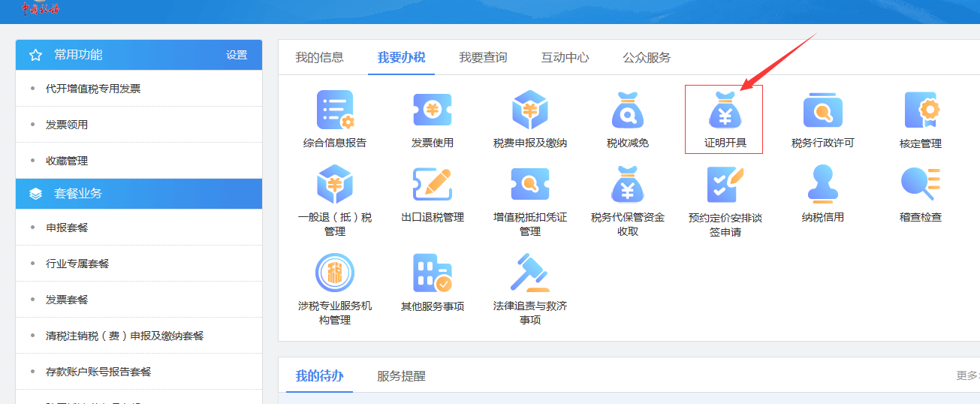
Task: Click the 纳税信用 stamp icon
Action: click(822, 185)
